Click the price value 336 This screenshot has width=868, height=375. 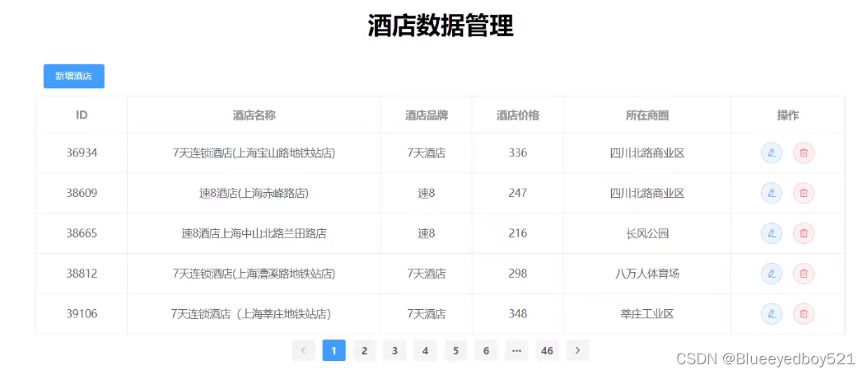pos(518,152)
